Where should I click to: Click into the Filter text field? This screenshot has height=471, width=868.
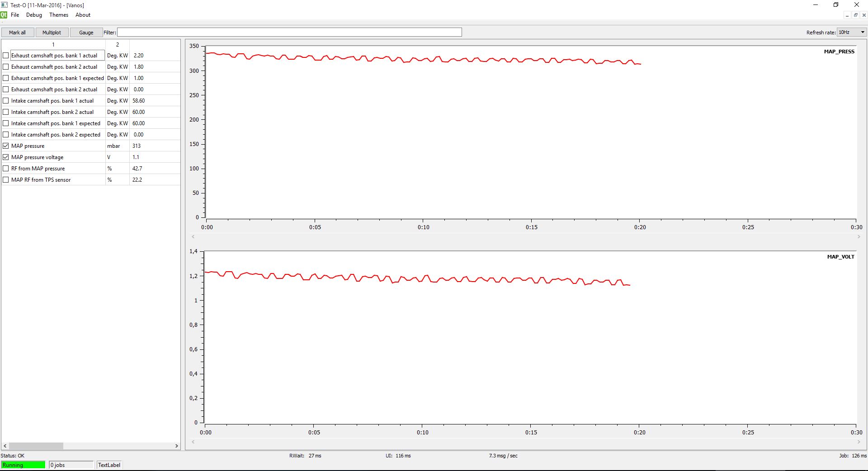289,32
